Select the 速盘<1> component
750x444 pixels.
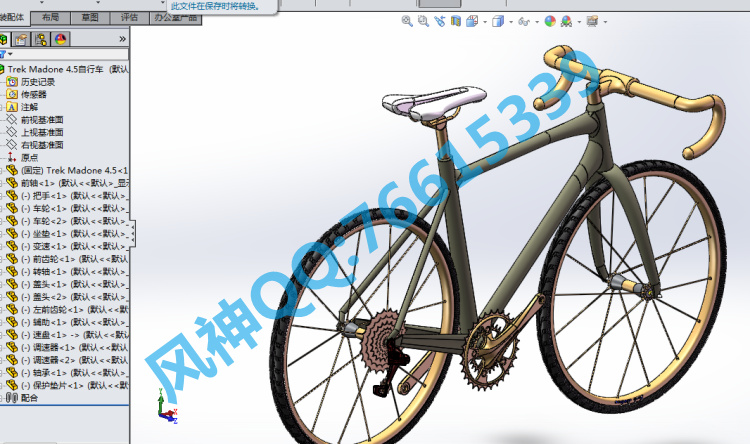74,335
